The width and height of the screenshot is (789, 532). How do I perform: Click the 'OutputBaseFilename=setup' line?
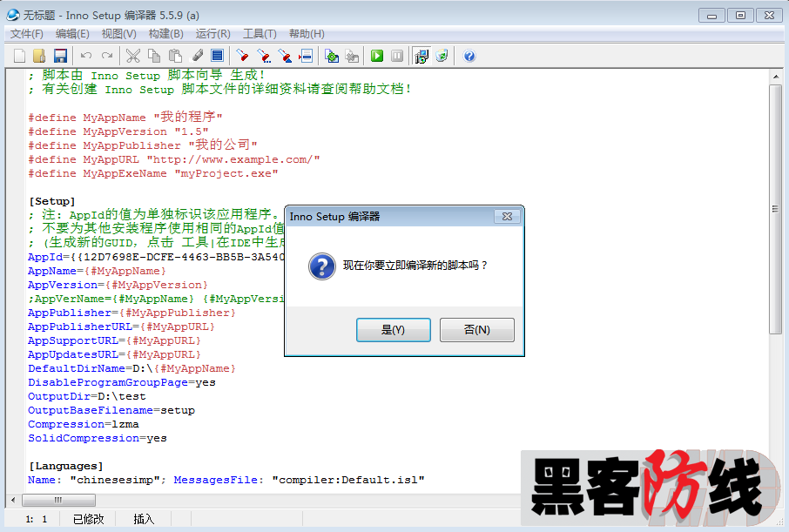[111, 410]
